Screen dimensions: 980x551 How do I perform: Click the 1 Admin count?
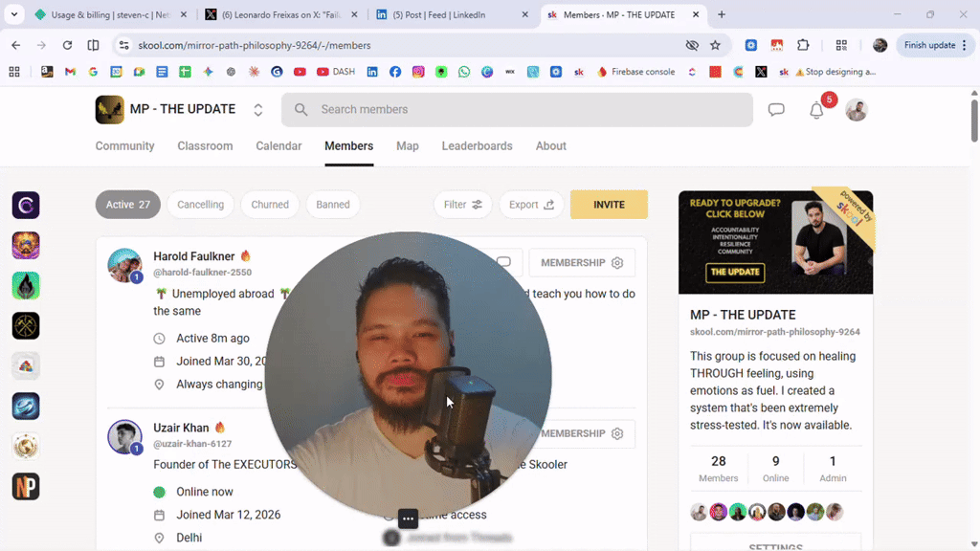click(x=833, y=469)
